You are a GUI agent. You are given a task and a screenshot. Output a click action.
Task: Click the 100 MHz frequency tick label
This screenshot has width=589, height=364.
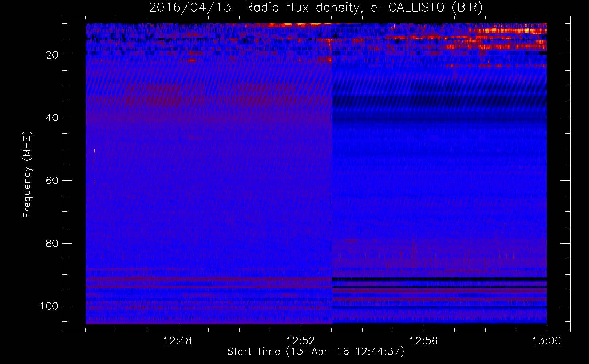(x=49, y=306)
